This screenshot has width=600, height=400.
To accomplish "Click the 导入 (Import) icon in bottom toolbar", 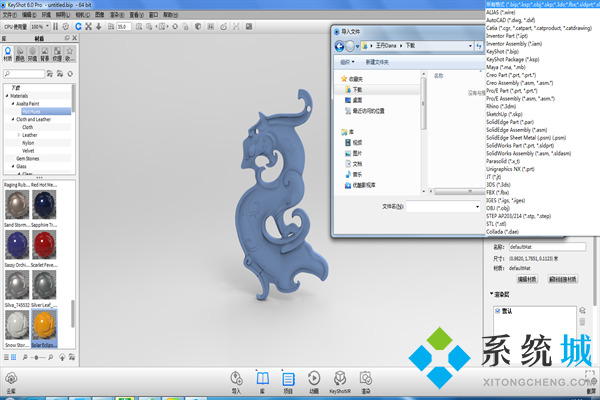I will (236, 379).
